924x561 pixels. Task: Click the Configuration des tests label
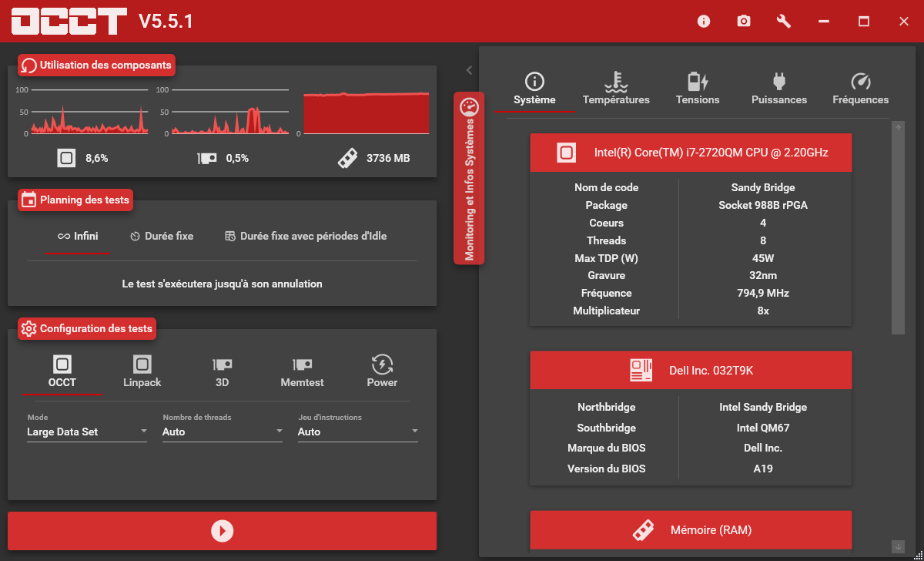pos(96,329)
